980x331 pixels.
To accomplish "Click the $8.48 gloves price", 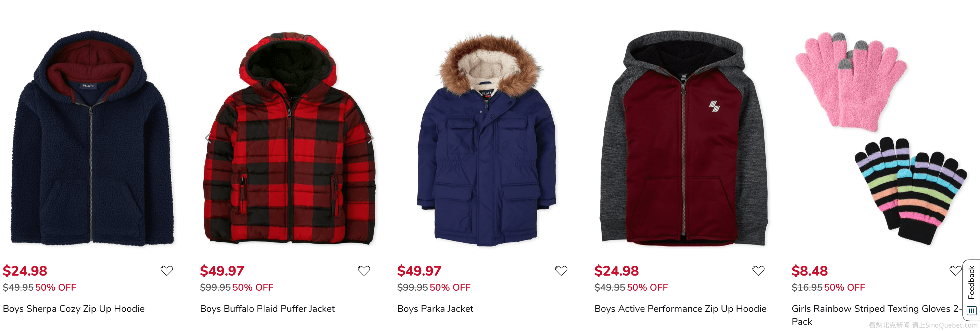I will click(x=809, y=270).
